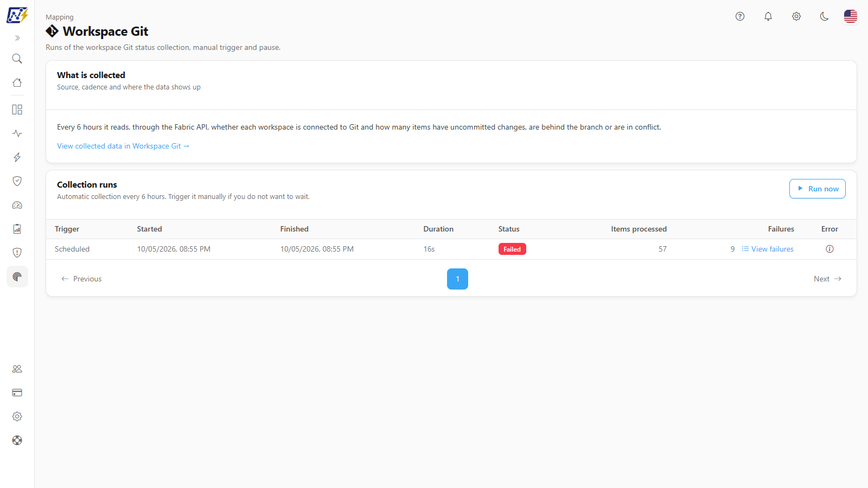Screen dimensions: 868x488
Task: Click the 16s duration cell
Action: tap(429, 249)
